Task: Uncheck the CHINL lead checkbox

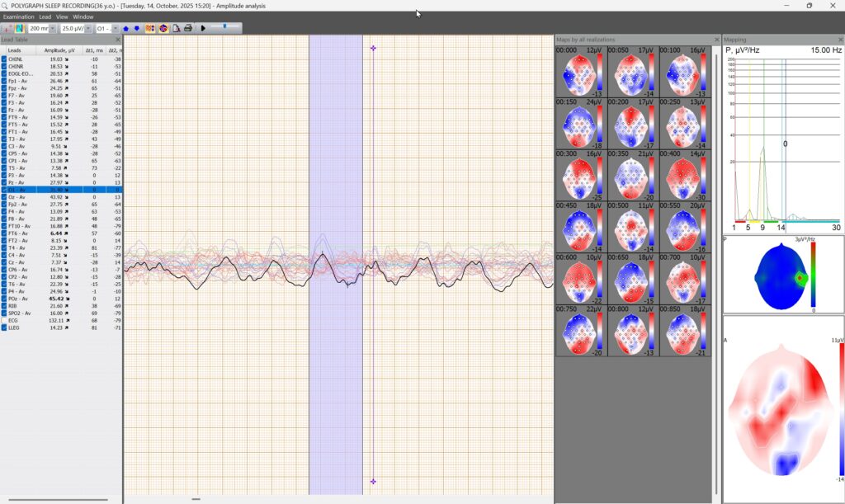Action: click(x=4, y=59)
